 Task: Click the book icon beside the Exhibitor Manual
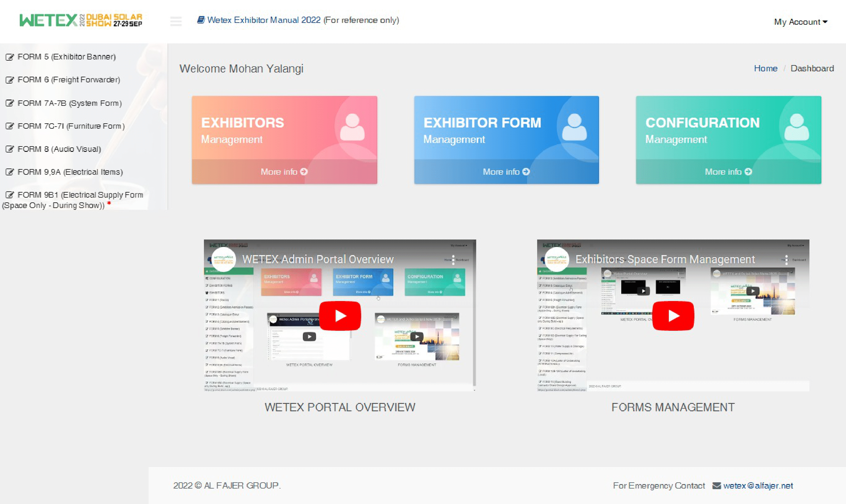click(x=200, y=20)
